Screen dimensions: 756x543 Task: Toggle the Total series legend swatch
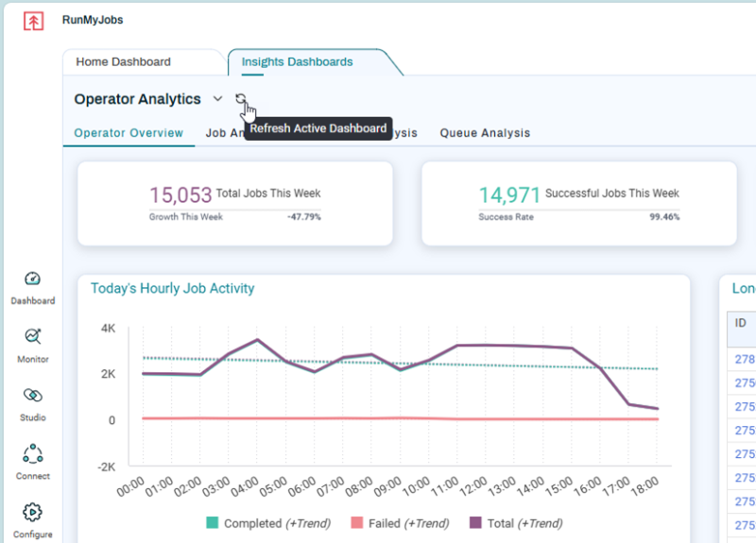[475, 523]
